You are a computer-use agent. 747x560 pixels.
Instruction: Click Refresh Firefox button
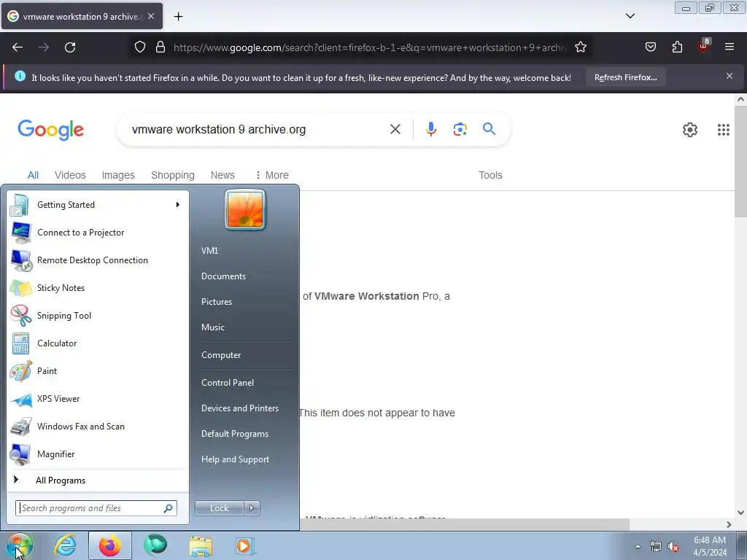click(x=625, y=77)
